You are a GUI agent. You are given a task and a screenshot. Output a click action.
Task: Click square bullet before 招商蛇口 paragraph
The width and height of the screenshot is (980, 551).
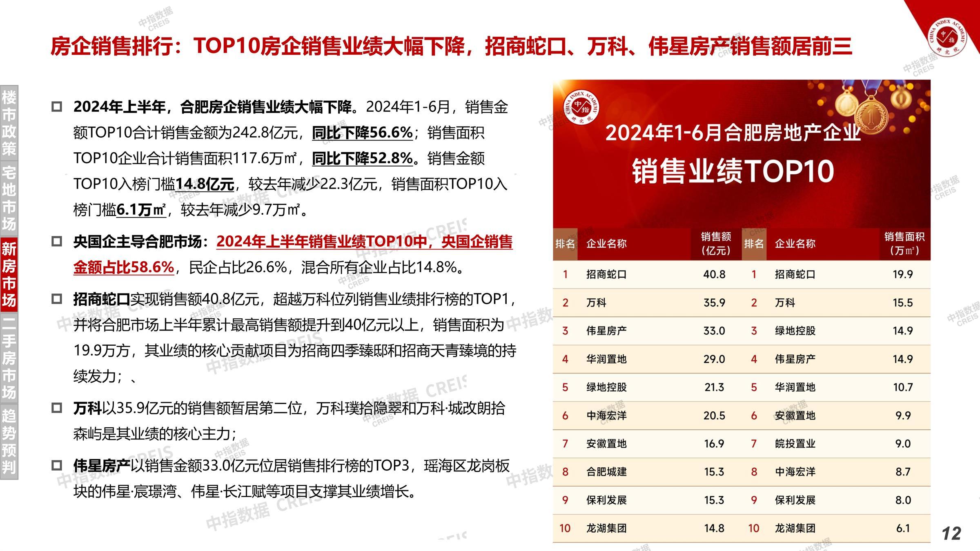(x=57, y=299)
